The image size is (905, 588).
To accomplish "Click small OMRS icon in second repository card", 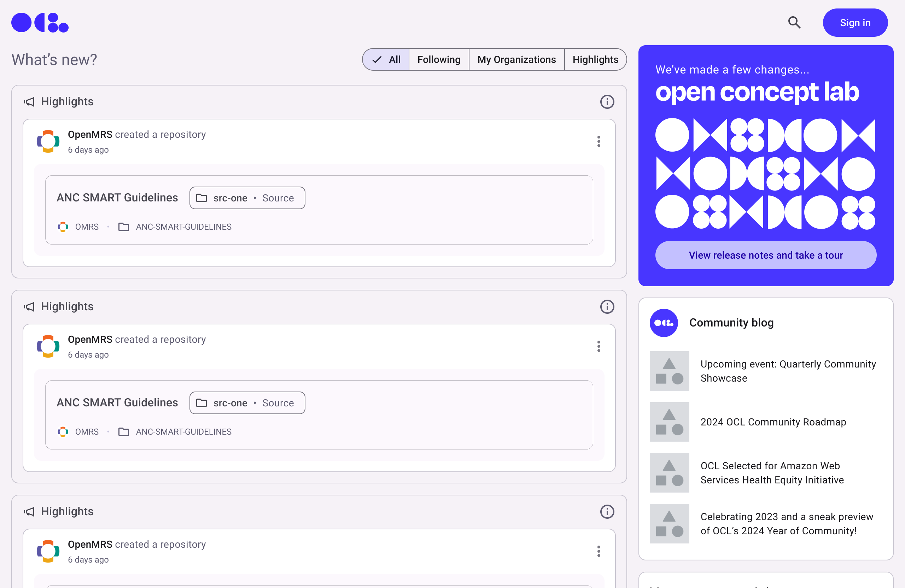I will 63,432.
